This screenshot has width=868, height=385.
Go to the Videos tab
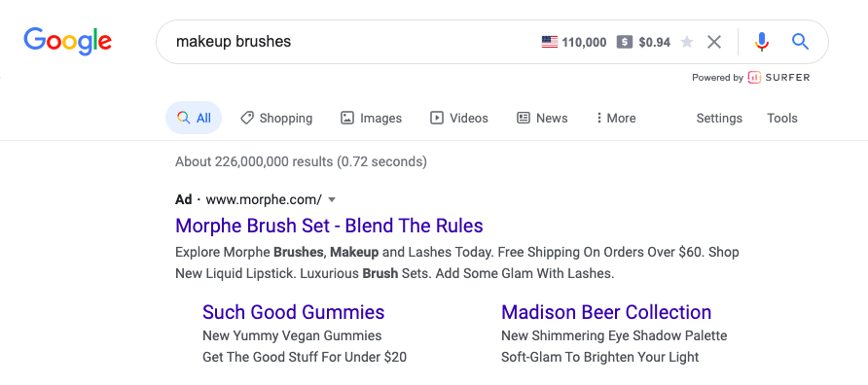pyautogui.click(x=459, y=118)
